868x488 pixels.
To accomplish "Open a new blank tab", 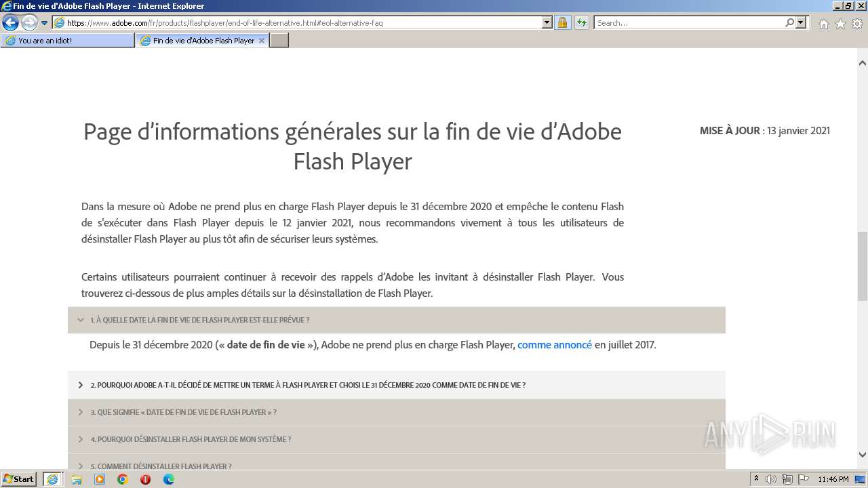I will click(x=279, y=41).
